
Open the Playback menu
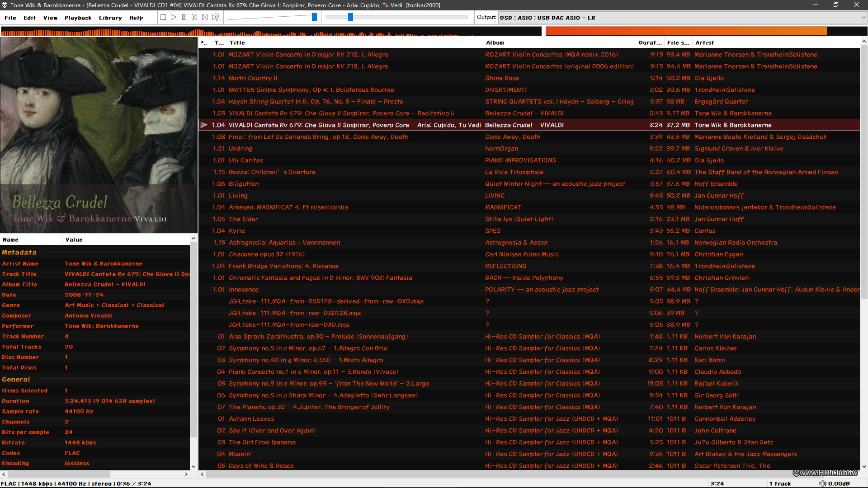pyautogui.click(x=78, y=18)
